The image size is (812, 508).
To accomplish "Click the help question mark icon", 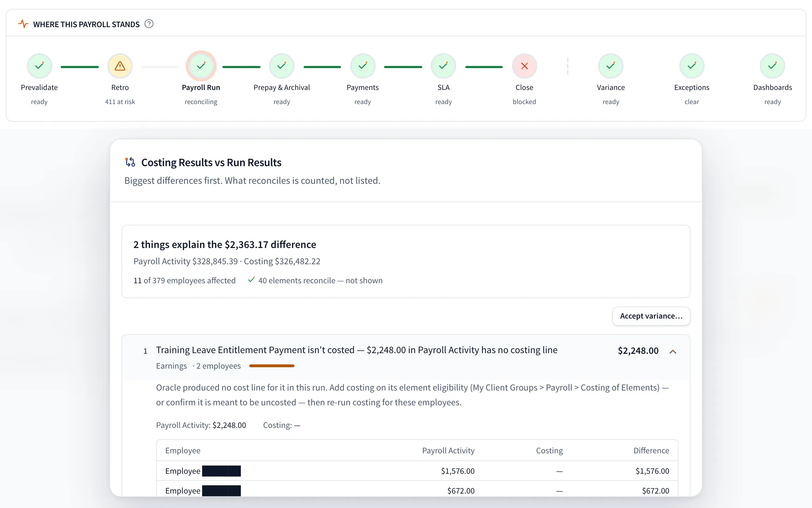I will coord(149,24).
